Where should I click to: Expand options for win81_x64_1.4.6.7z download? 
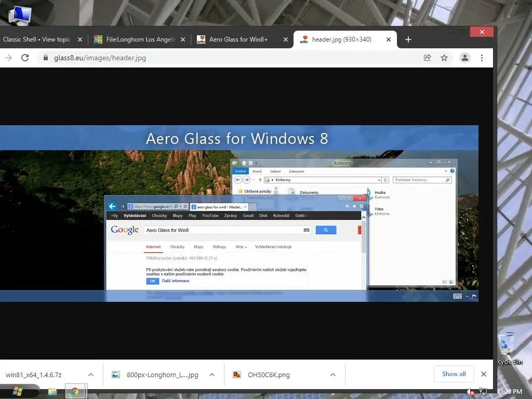click(x=90, y=375)
